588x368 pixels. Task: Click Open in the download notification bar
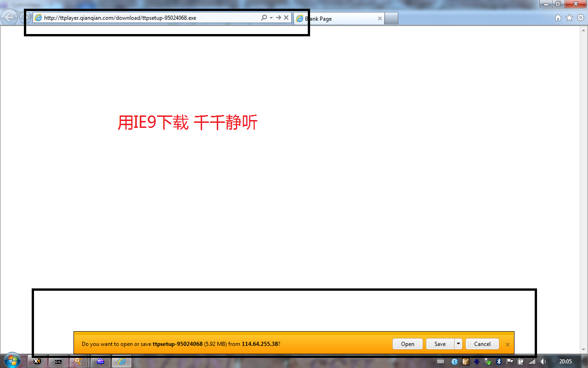click(x=407, y=344)
